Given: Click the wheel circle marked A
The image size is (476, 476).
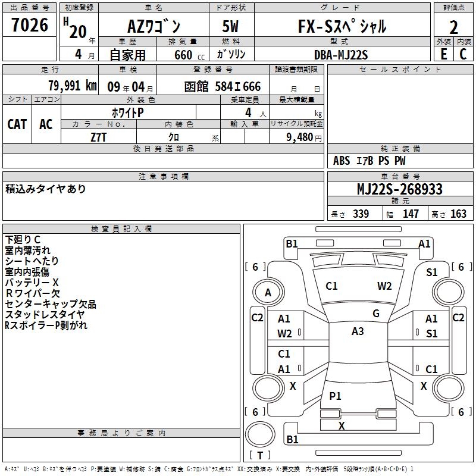Looking at the screenshot, I should coord(268,292).
